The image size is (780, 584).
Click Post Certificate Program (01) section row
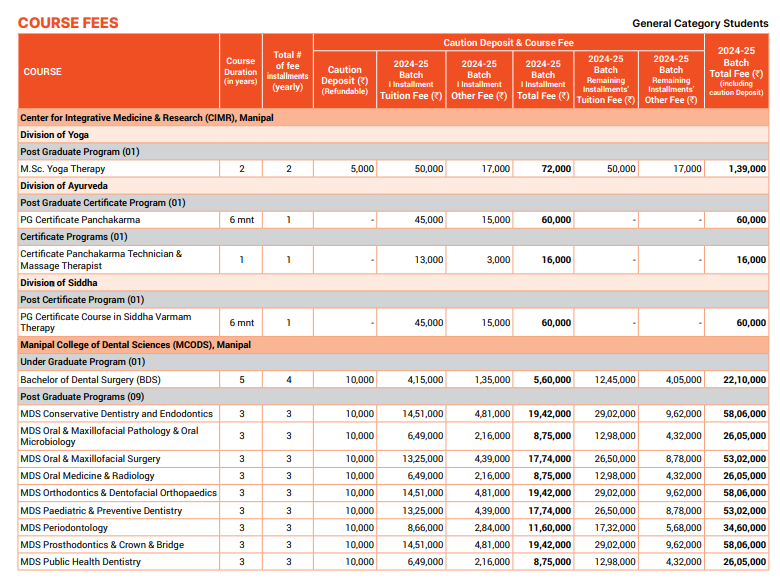click(x=393, y=300)
